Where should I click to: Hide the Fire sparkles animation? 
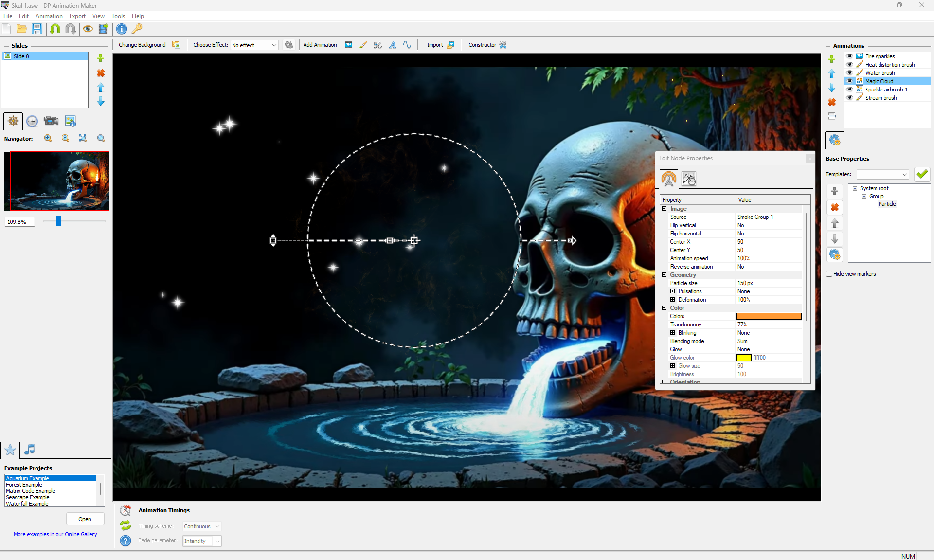tap(849, 56)
